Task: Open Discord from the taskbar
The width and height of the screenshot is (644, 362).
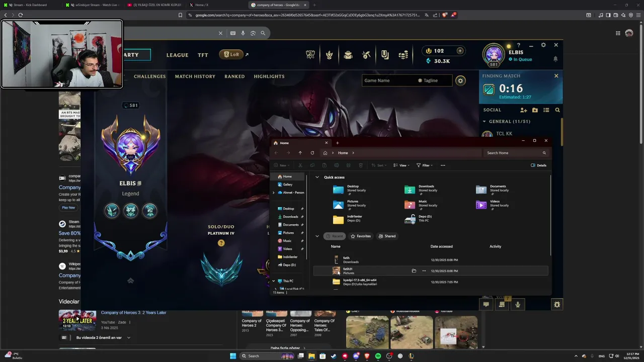Action: pos(356,356)
